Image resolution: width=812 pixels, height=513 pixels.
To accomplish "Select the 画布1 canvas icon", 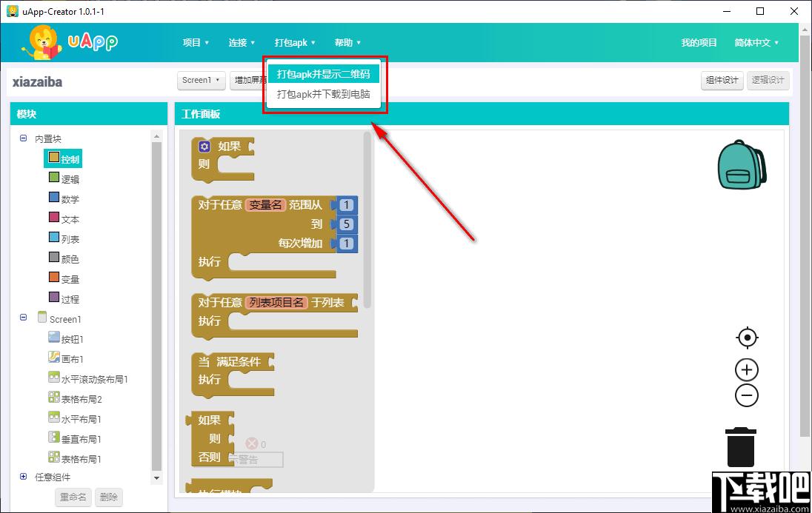I will coord(54,358).
